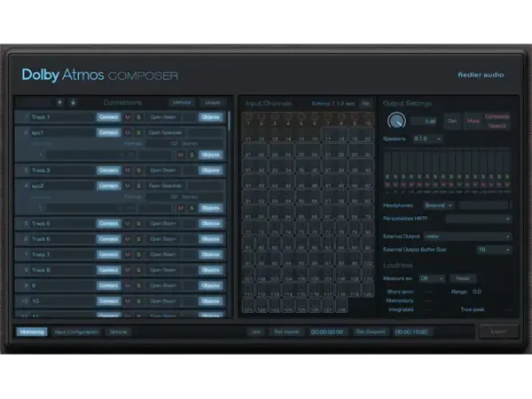Open the External Output Buffer Size dropdown
The image size is (532, 399).
[494, 250]
